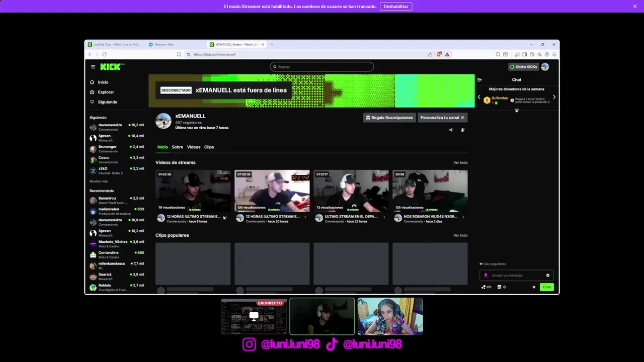Select the EN DIRECTO screen-share preview
The height and width of the screenshot is (362, 644).
pyautogui.click(x=254, y=316)
